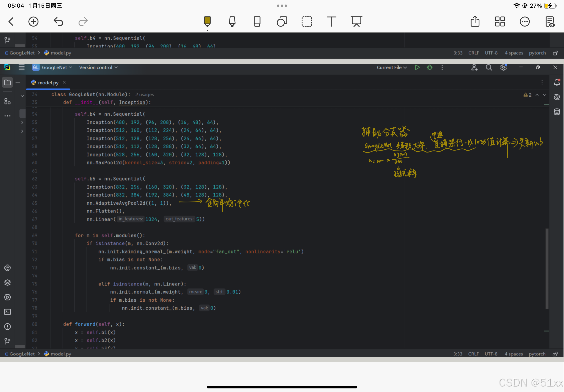564x392 pixels.
Task: Toggle the Project folder tool window
Action: click(7, 82)
